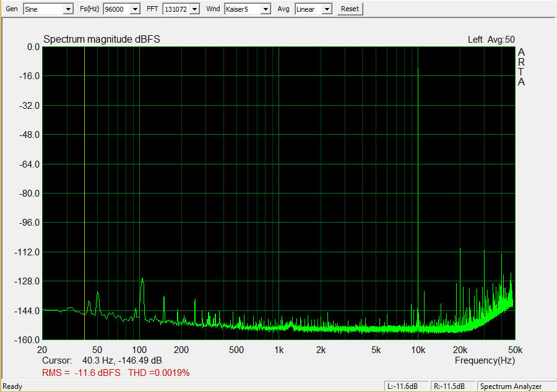The width and height of the screenshot is (557, 392).
Task: Click the '1k' frequency axis label
Action: click(279, 350)
